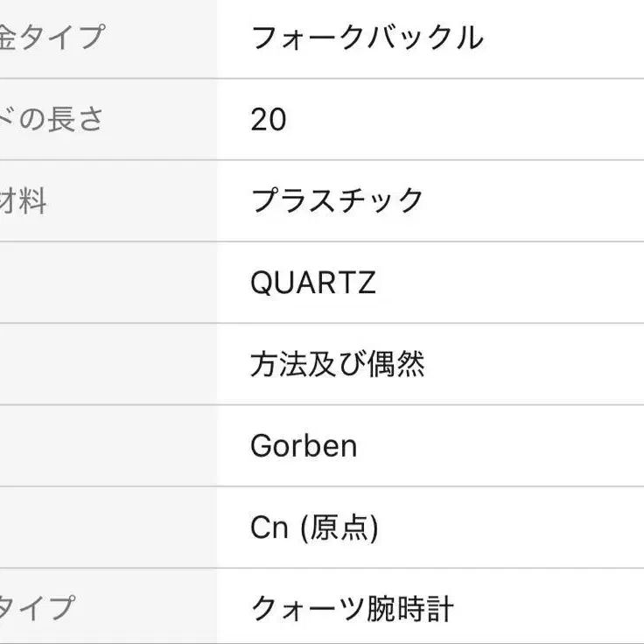Image resolution: width=644 pixels, height=644 pixels.
Task: Click the word クォーツ in the last row
Action: [303, 609]
